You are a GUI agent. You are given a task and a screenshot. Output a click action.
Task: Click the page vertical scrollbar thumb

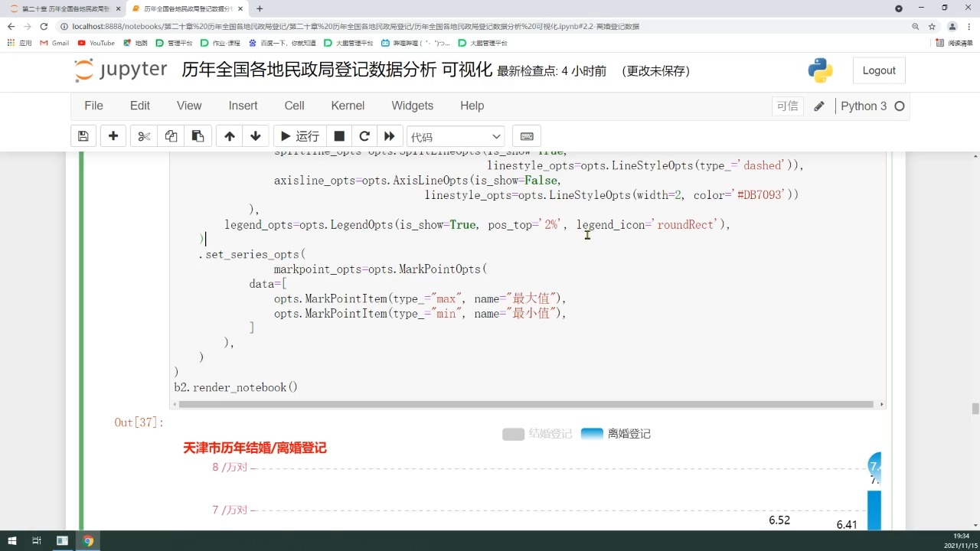[975, 409]
